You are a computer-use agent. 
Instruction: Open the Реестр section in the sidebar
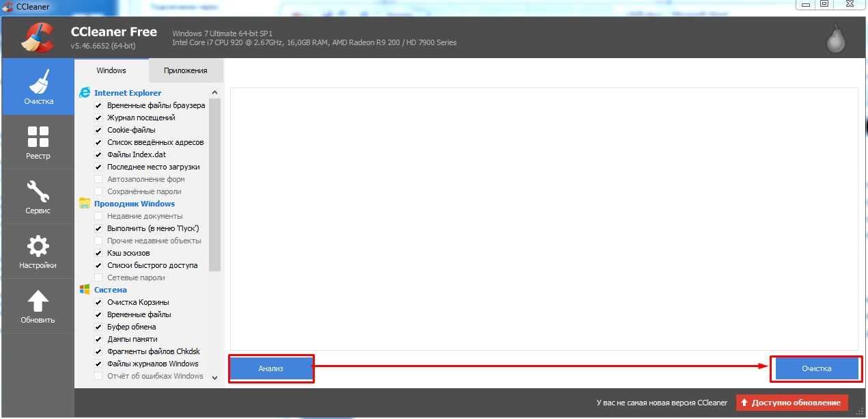click(x=38, y=142)
